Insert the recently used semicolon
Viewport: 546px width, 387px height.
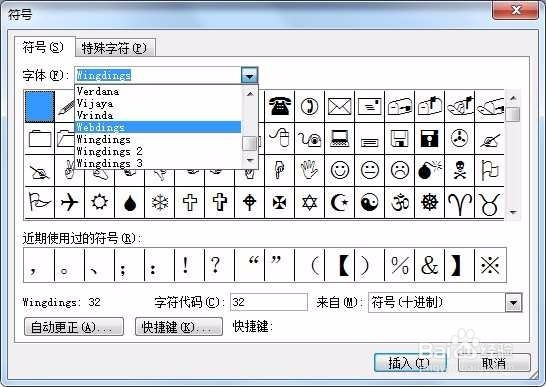coord(129,265)
